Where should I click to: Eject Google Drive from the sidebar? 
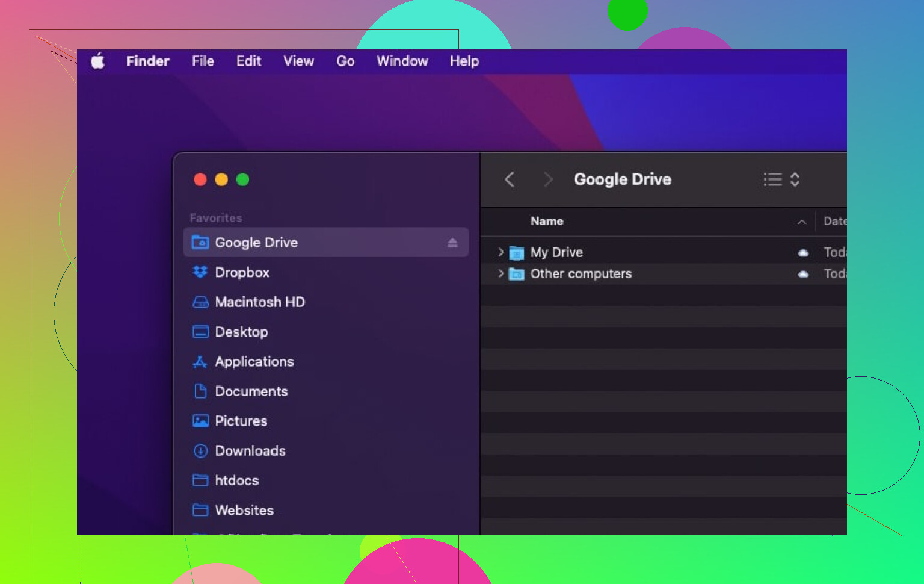(452, 243)
